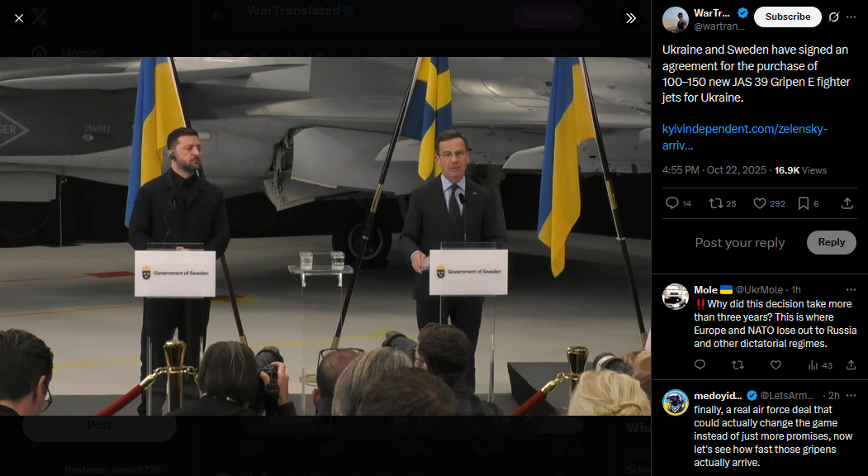Bookmark the post with 6 bookmarks

[x=809, y=203]
